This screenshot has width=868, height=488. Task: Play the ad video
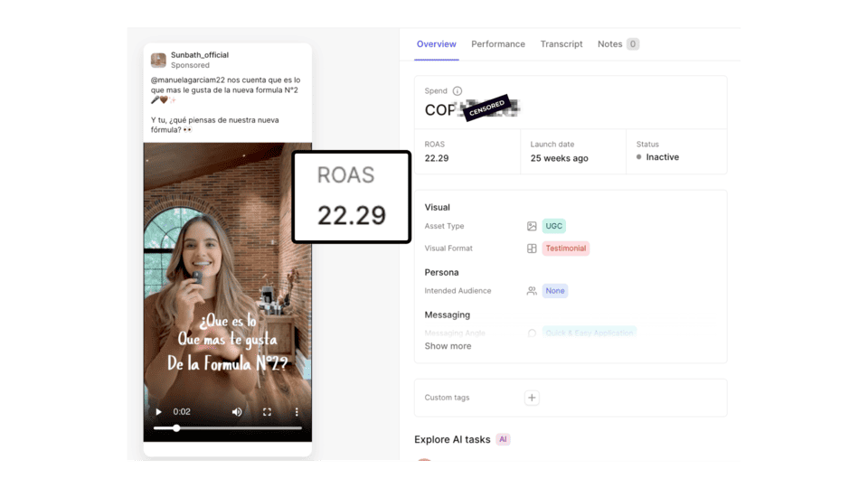coord(159,412)
